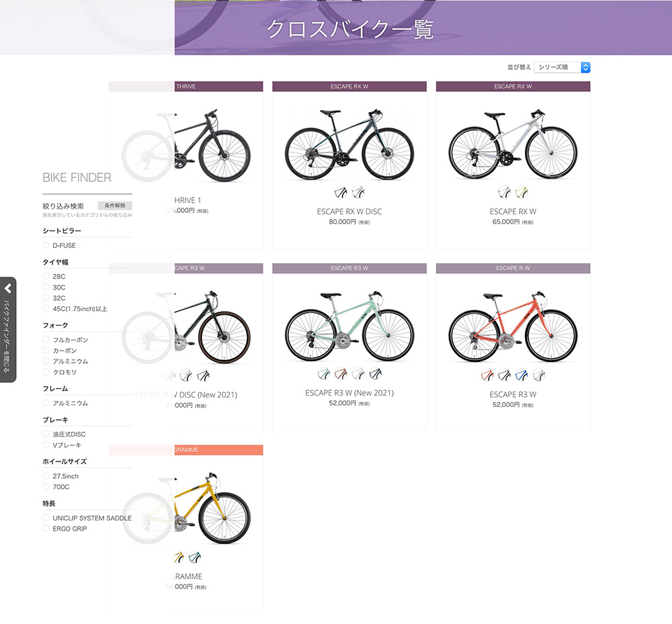Collapse the Bike Finder side panel arrow
Image resolution: width=672 pixels, height=624 pixels.
tap(8, 289)
